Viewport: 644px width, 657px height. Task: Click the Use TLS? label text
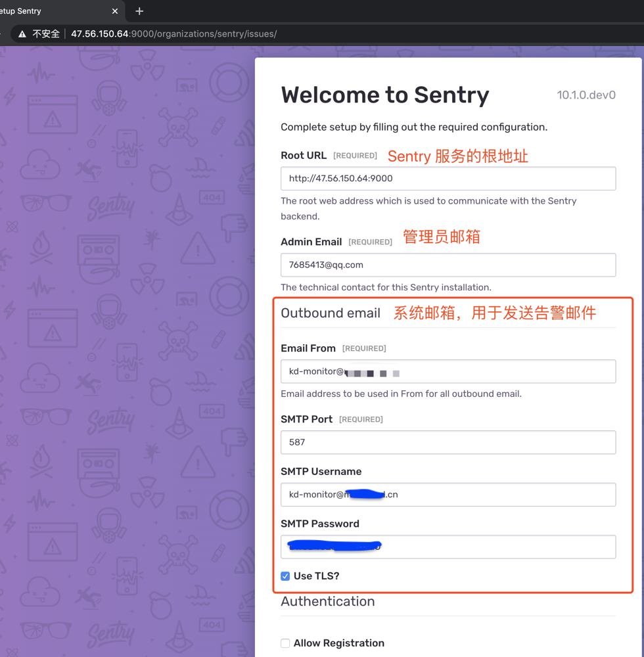click(x=316, y=576)
